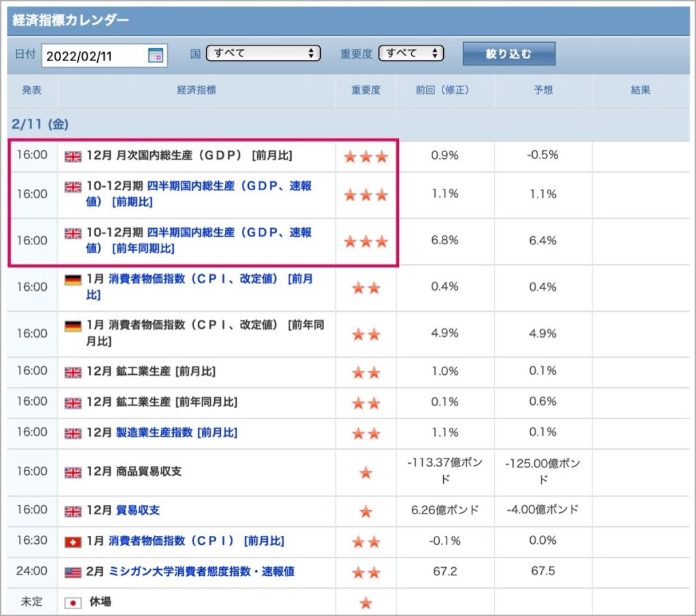Open the 重要度 importance dropdown
This screenshot has width=696, height=616.
(x=411, y=53)
